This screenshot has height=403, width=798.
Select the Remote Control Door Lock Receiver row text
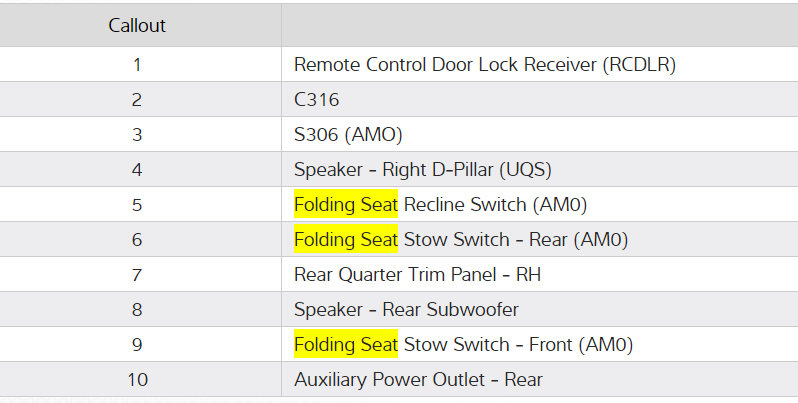coord(485,65)
